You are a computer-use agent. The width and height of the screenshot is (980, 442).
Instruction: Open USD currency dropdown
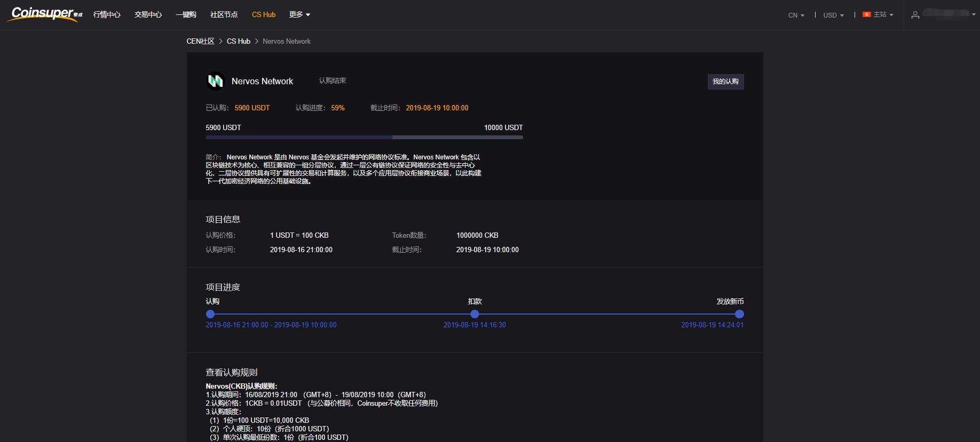pyautogui.click(x=833, y=15)
